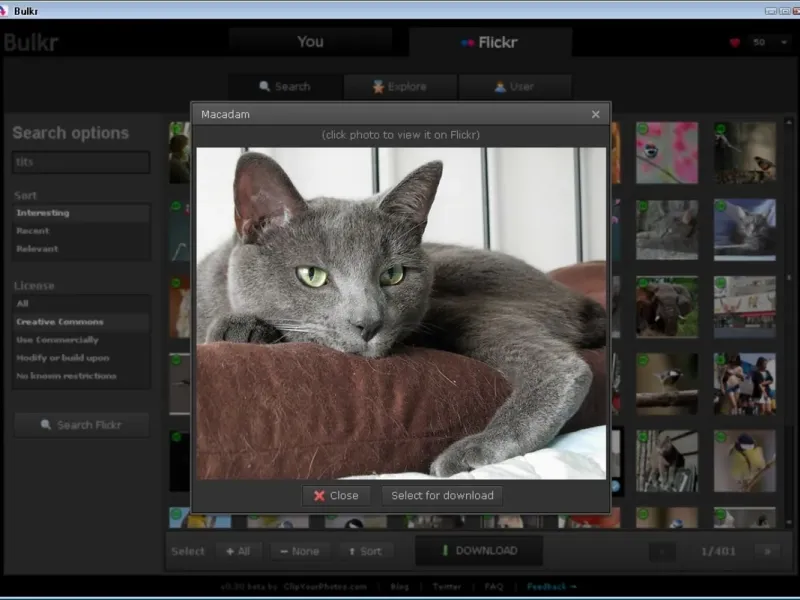Click the green select badge on the elephant thumbnail
The image size is (800, 600).
[643, 283]
